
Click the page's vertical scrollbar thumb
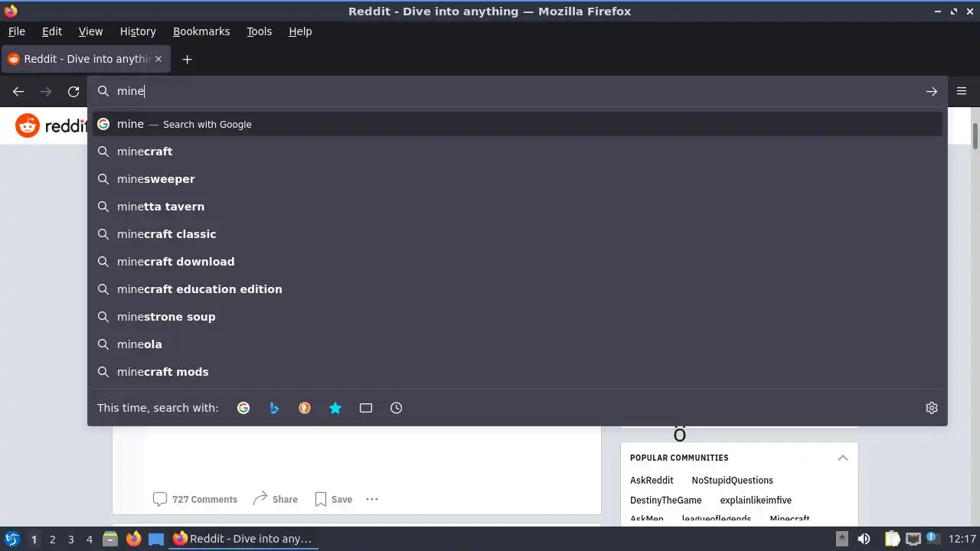(x=975, y=136)
